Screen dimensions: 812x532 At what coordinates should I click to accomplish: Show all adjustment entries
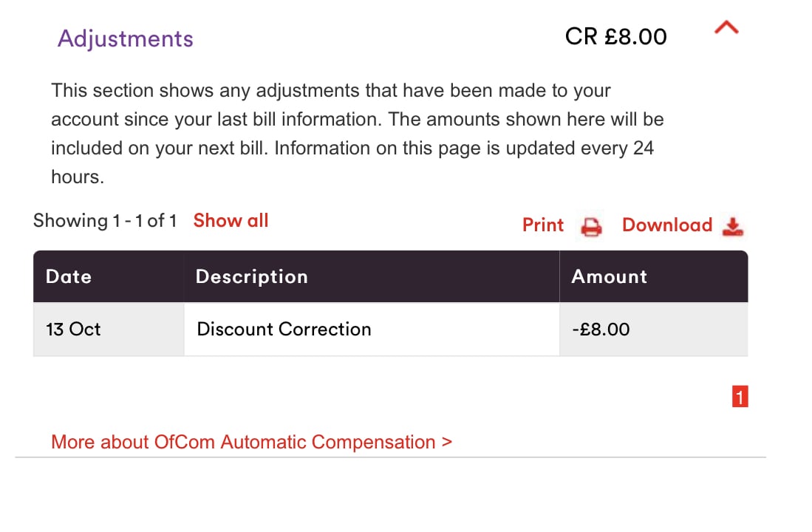(x=231, y=221)
